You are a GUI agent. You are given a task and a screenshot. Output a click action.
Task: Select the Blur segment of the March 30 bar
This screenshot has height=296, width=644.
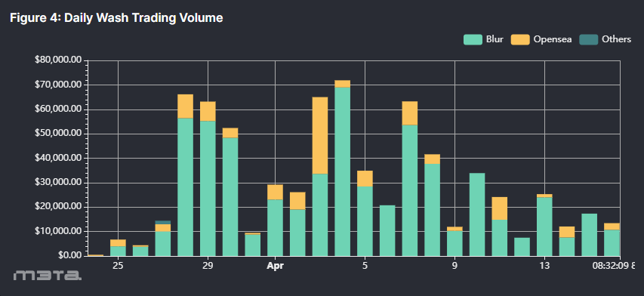click(230, 197)
